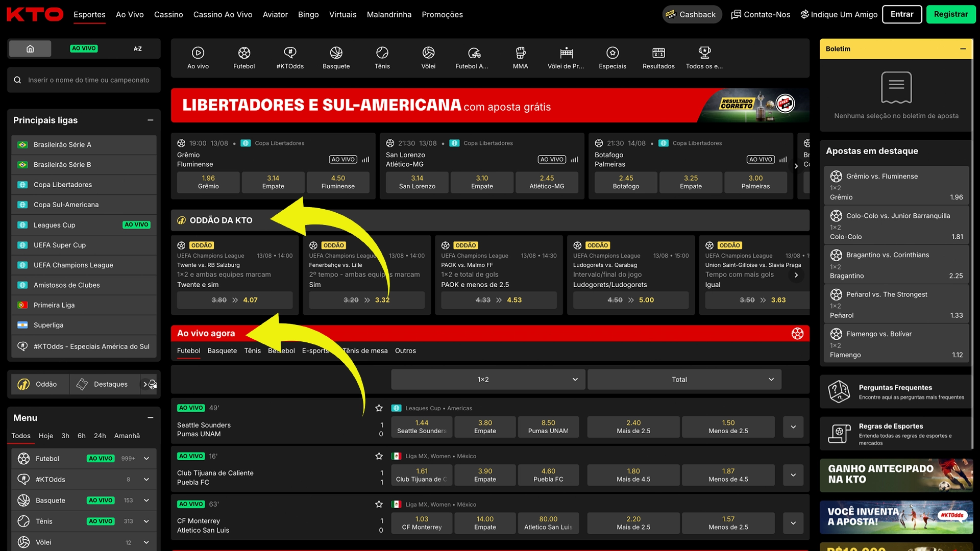The width and height of the screenshot is (980, 551).
Task: Select the 24h time filter tab
Action: tap(100, 436)
